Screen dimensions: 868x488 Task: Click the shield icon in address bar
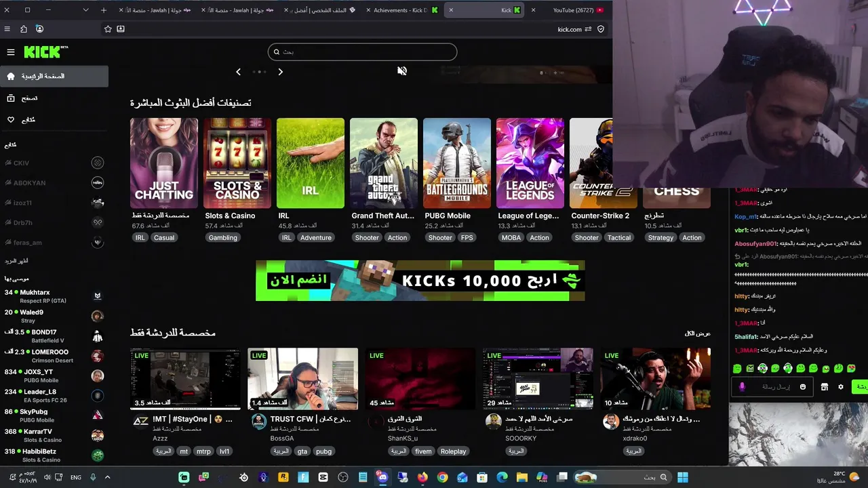(601, 29)
